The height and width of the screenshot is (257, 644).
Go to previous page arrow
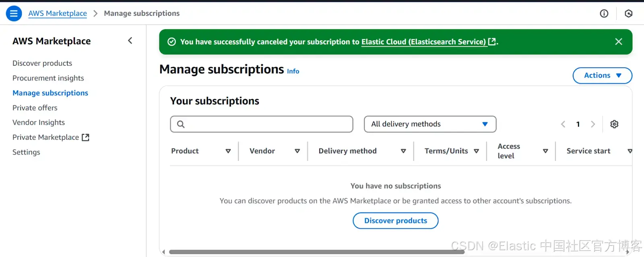pyautogui.click(x=563, y=124)
